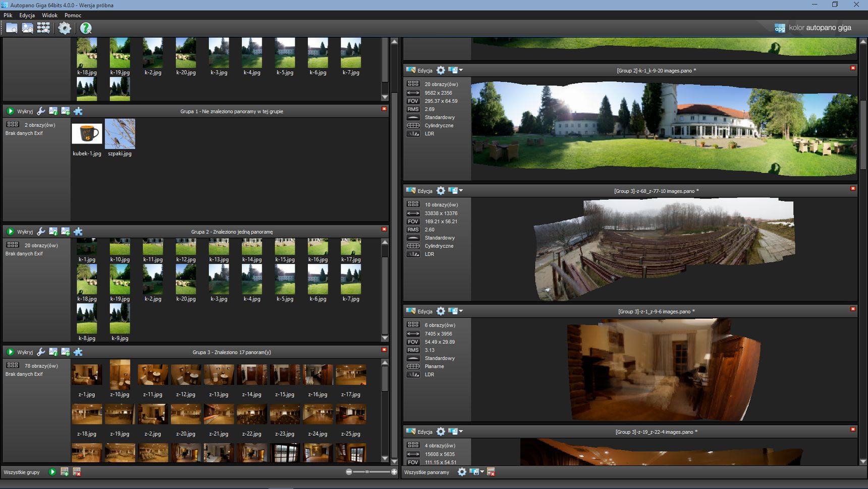The height and width of the screenshot is (489, 868).
Task: Increase thumbnail size with plus button
Action: pos(394,472)
